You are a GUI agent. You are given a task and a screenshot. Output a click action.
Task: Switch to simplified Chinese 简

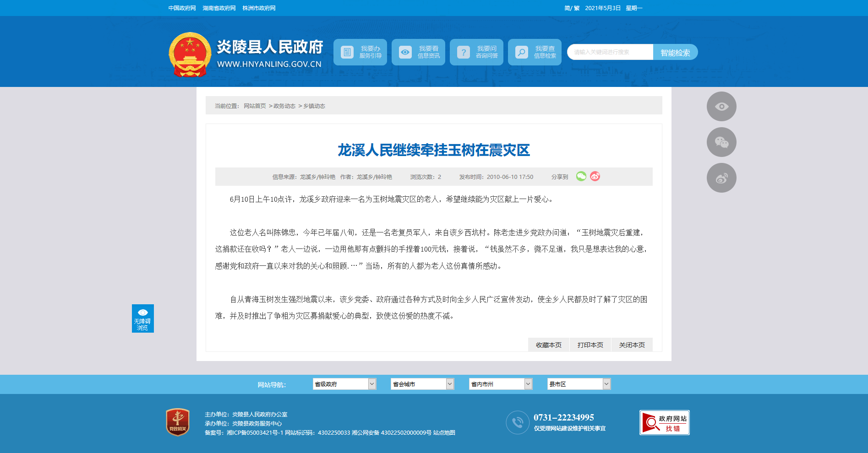pyautogui.click(x=567, y=8)
